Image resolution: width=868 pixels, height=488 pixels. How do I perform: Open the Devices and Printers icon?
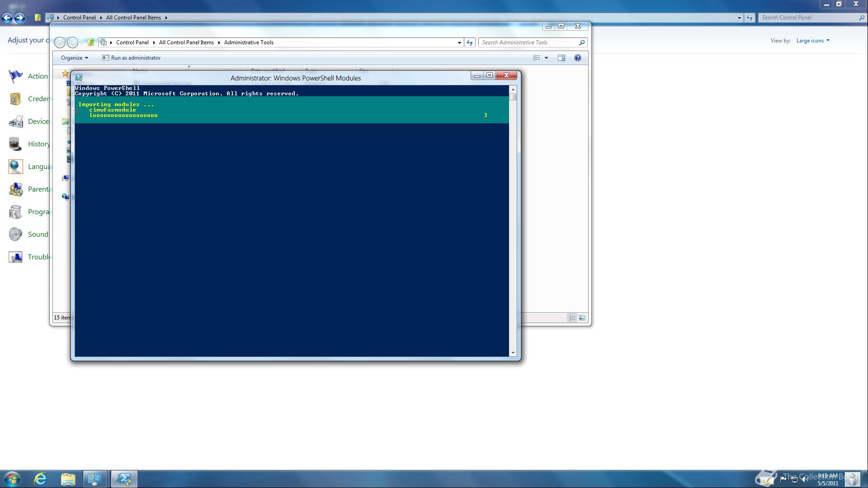pos(16,122)
